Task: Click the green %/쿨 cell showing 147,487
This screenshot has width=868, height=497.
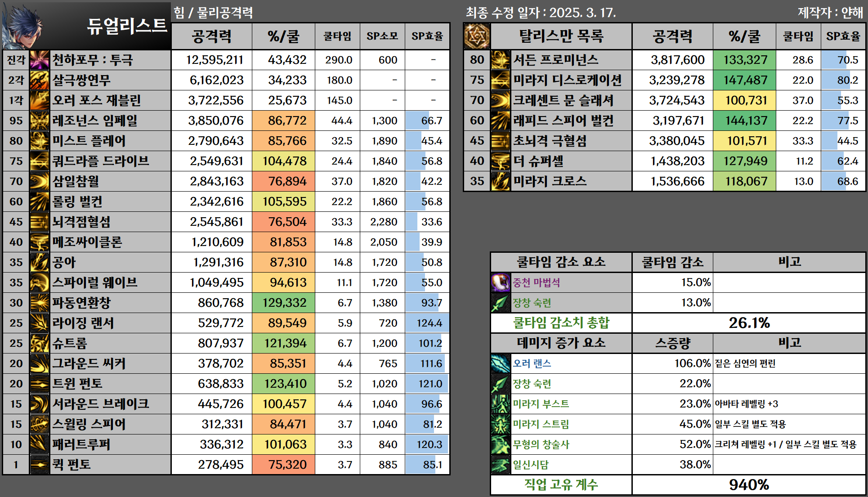Action: click(x=744, y=80)
